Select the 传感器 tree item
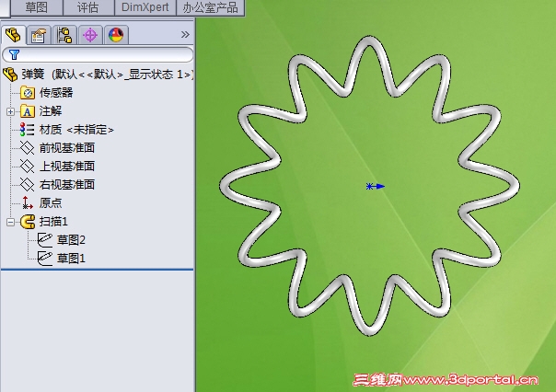The width and height of the screenshot is (556, 392). [56, 93]
